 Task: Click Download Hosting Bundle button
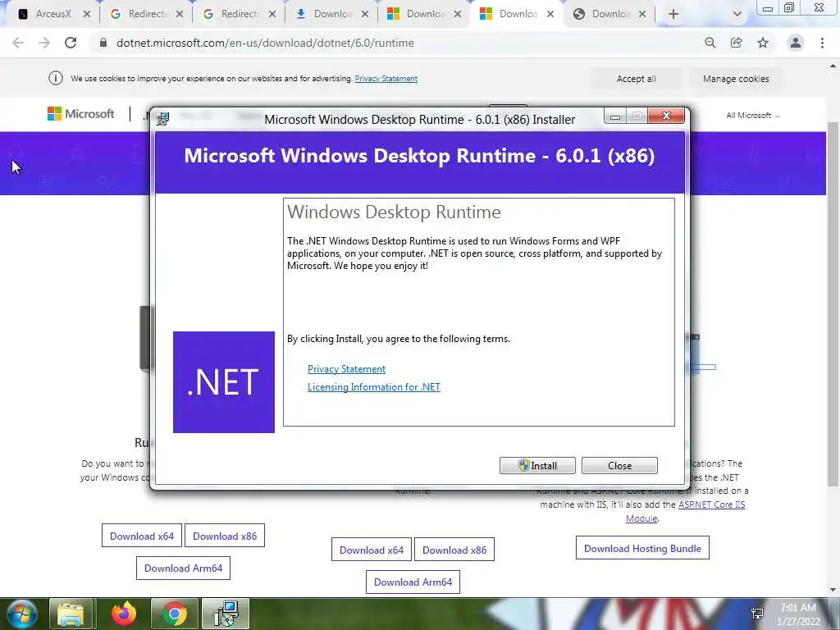coord(642,548)
